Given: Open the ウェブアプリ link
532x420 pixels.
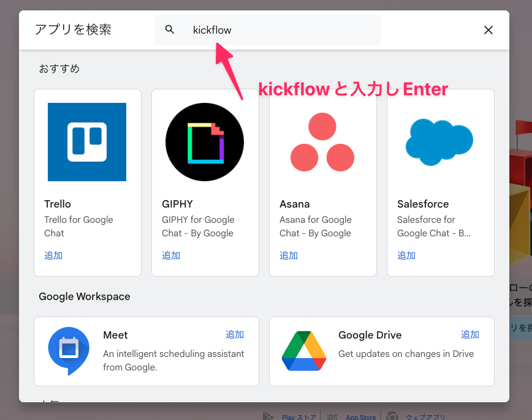Looking at the screenshot, I should [425, 417].
